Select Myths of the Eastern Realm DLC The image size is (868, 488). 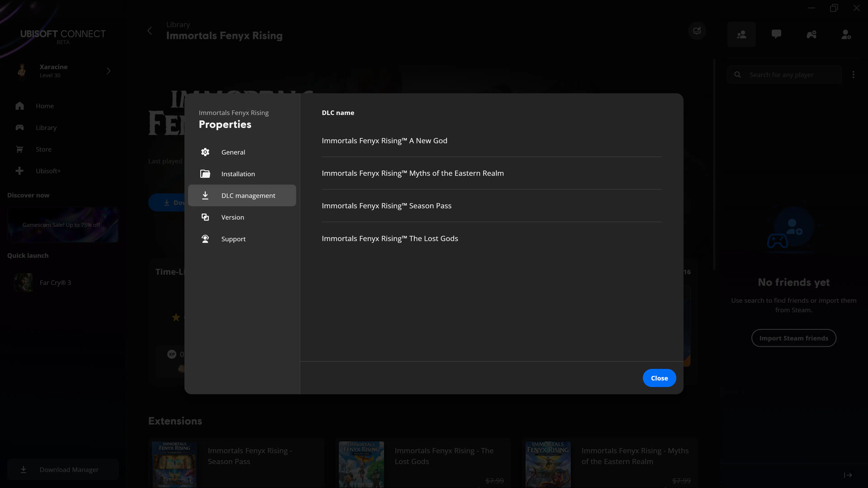click(413, 173)
